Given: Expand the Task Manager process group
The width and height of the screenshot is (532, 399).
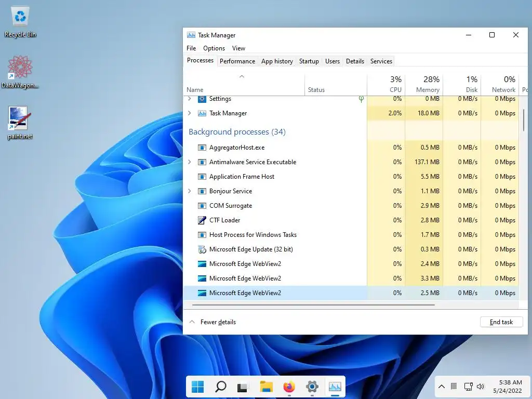Looking at the screenshot, I should click(x=190, y=113).
